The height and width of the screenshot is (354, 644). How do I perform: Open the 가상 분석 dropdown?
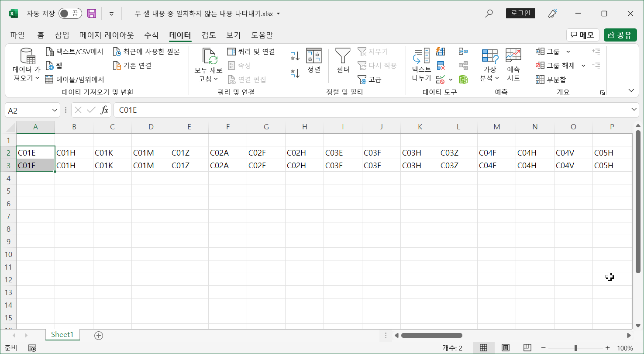point(489,66)
